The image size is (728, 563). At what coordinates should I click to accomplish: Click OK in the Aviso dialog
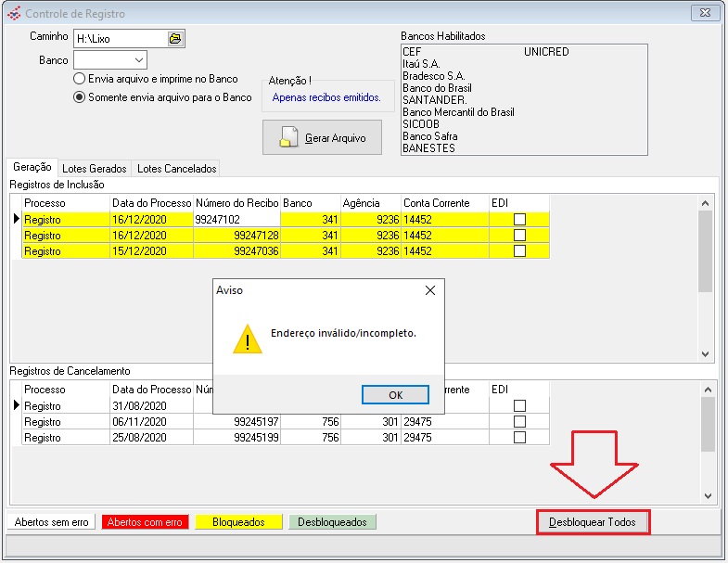click(395, 395)
